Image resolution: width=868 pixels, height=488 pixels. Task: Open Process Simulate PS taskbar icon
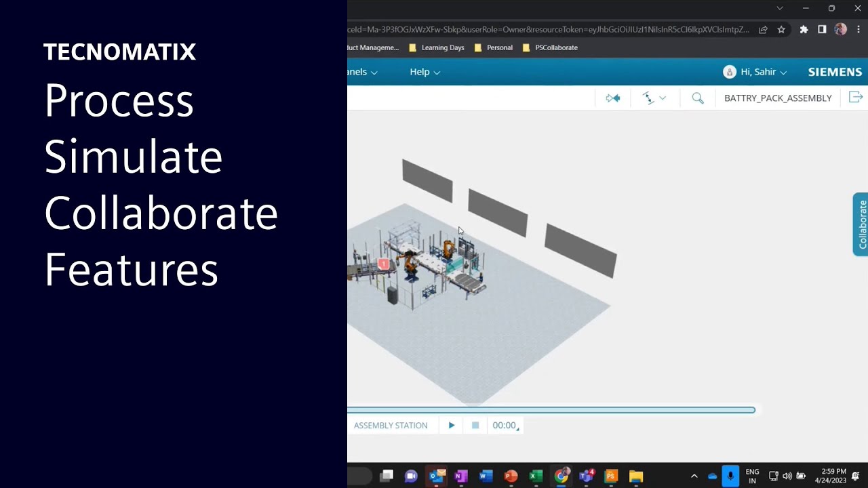coord(611,476)
